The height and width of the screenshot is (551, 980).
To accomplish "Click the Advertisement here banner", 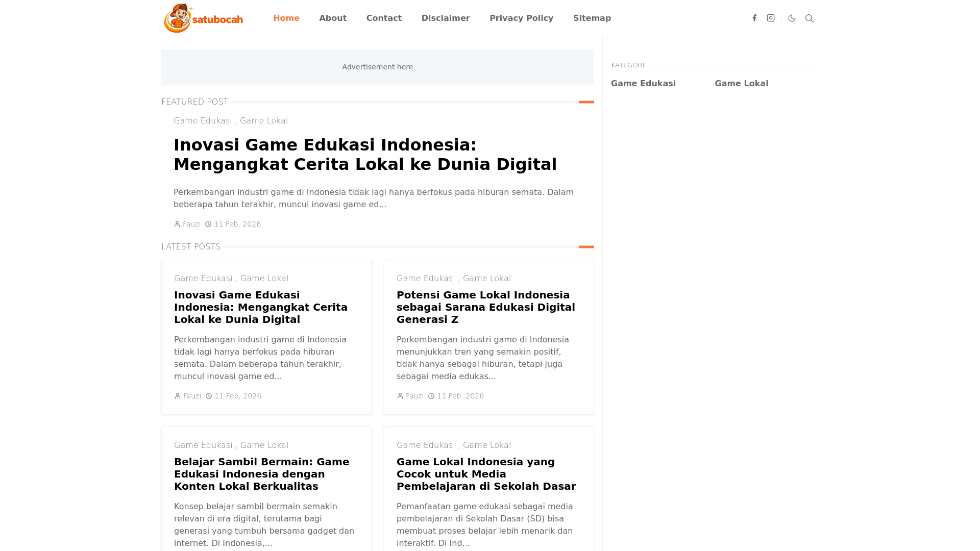I will pos(378,67).
